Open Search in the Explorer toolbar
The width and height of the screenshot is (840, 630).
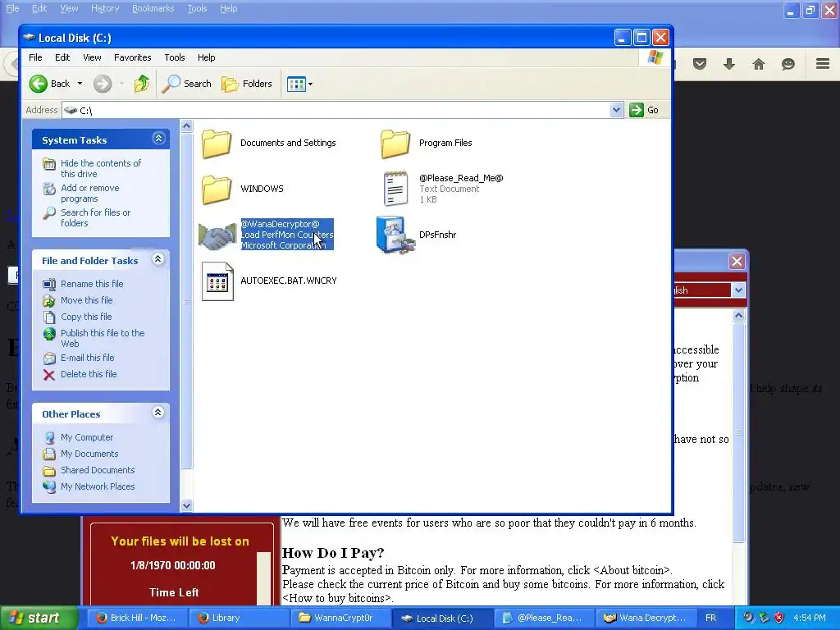(x=186, y=84)
